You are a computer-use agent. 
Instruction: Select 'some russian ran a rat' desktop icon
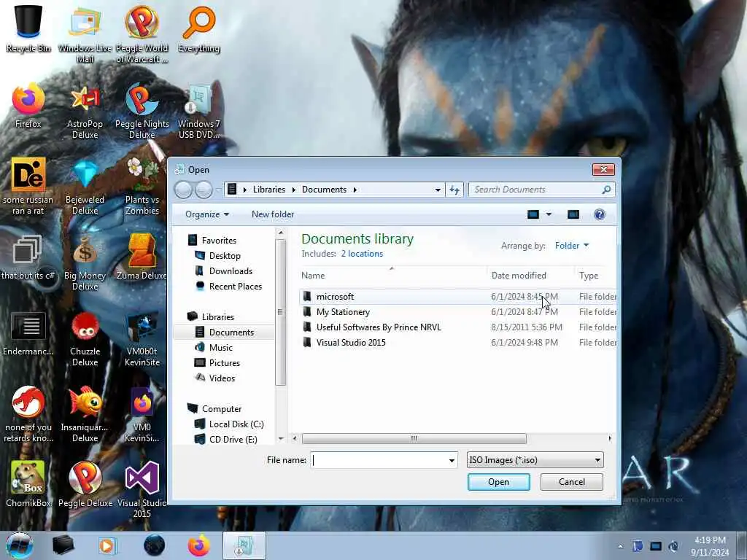28,186
